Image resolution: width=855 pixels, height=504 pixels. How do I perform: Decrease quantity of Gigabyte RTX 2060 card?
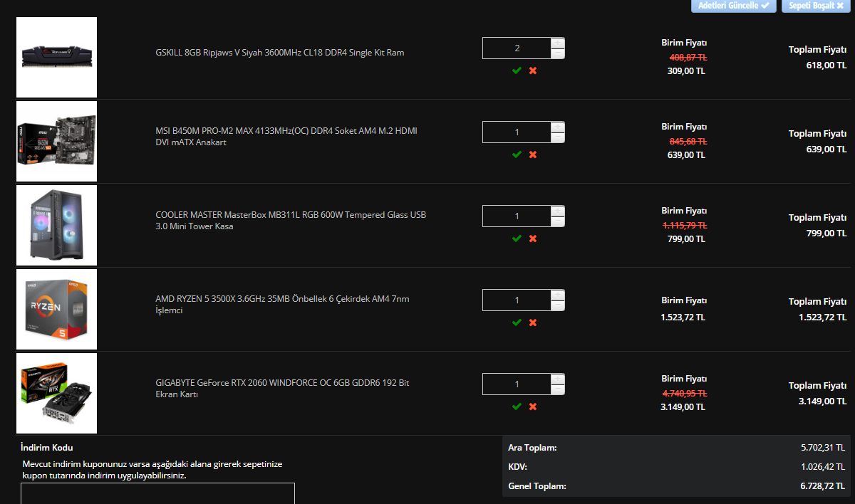pos(558,389)
